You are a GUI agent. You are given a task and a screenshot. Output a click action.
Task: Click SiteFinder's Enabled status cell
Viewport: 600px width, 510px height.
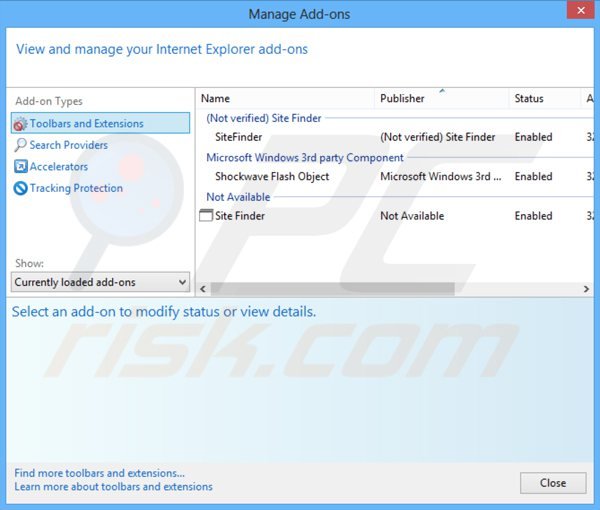[x=533, y=137]
